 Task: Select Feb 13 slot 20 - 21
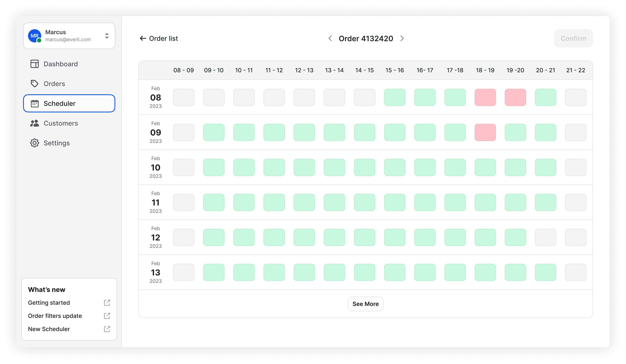[x=545, y=272]
